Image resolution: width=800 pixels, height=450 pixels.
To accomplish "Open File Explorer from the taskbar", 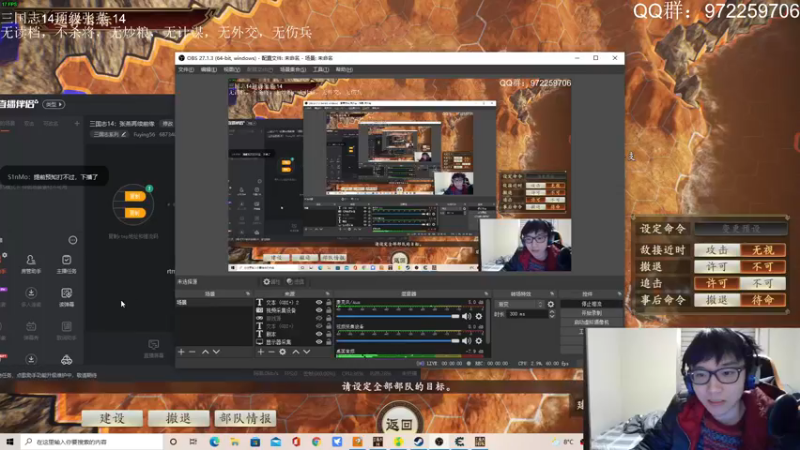I will (235, 442).
